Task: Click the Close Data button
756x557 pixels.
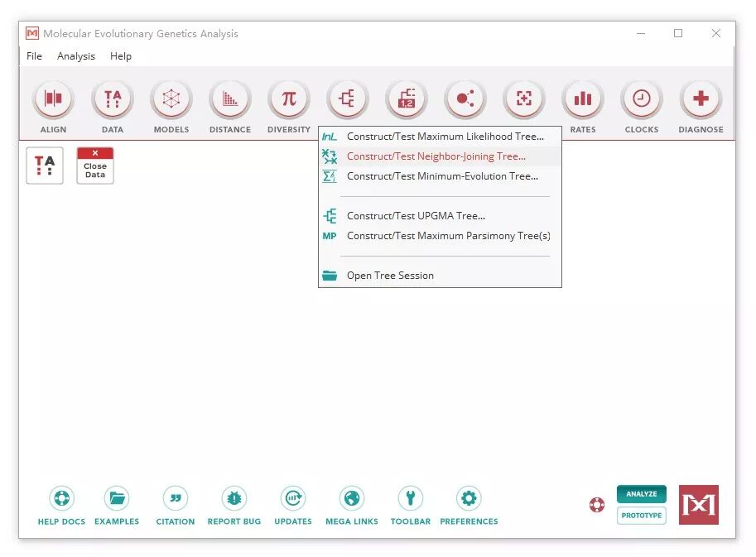Action: (x=95, y=166)
